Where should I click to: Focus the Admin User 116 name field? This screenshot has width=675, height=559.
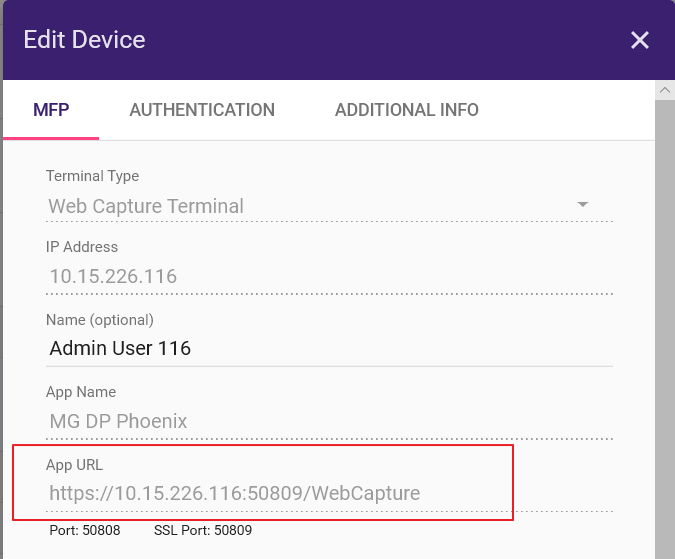329,348
